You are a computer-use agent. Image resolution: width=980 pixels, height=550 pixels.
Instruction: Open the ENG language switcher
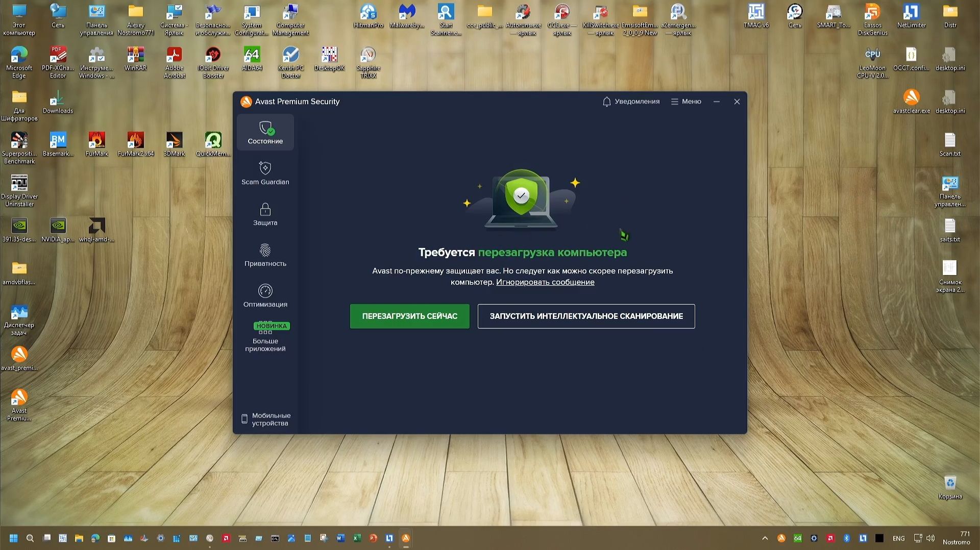(x=898, y=538)
